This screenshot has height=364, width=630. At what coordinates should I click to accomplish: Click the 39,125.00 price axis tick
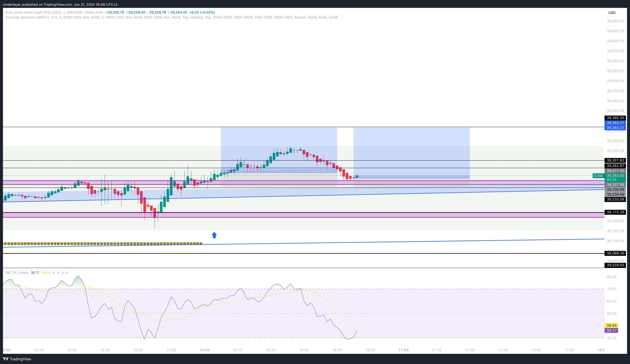[615, 231]
